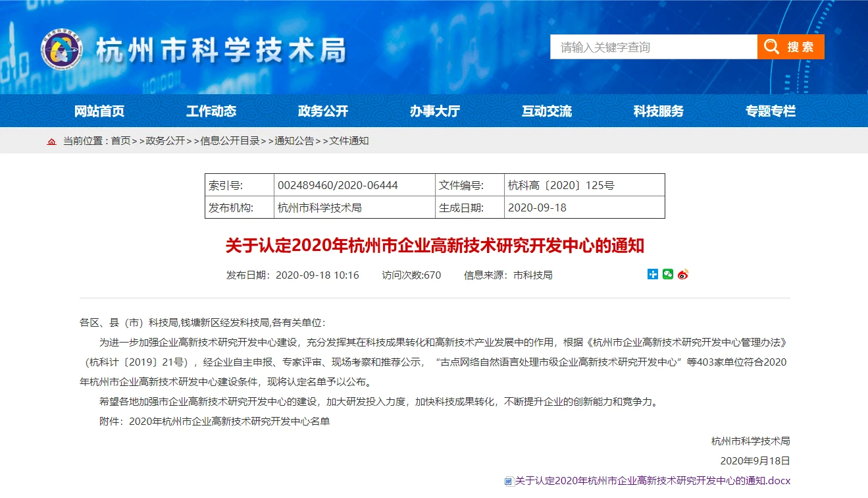Image resolution: width=868 pixels, height=498 pixels.
Task: Open the 网站首页 navigation item
Action: point(99,111)
